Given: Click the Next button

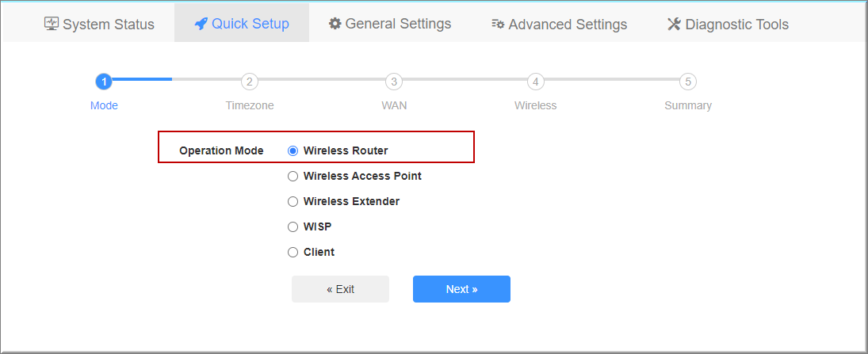Looking at the screenshot, I should pyautogui.click(x=461, y=289).
